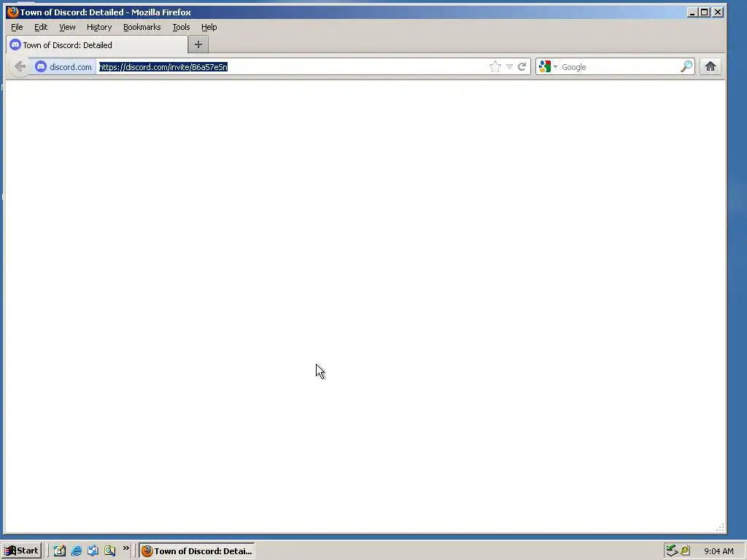
Task: Open the View menu
Action: tap(67, 27)
